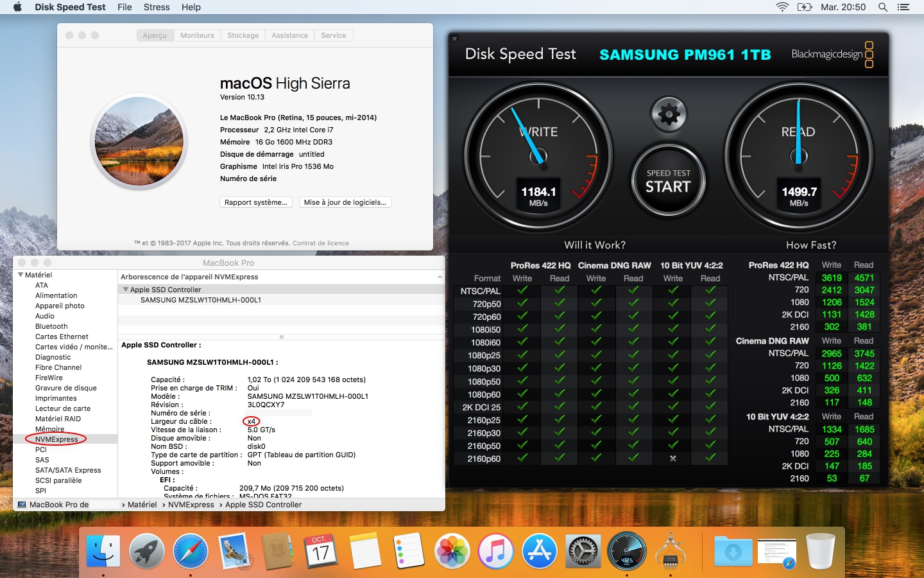924x578 pixels.
Task: Open Launchpad rocket icon in Dock
Action: click(147, 551)
